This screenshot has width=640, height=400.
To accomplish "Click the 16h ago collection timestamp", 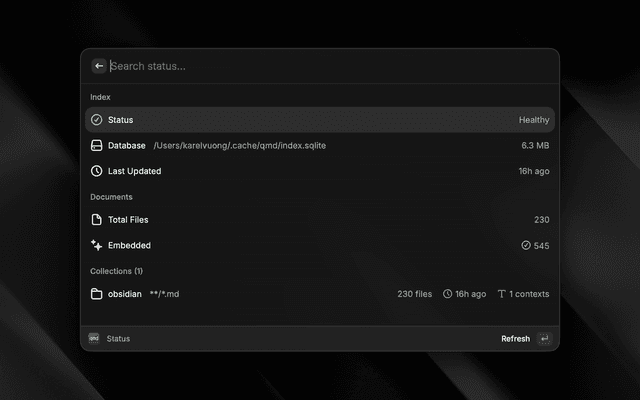I will pos(464,294).
